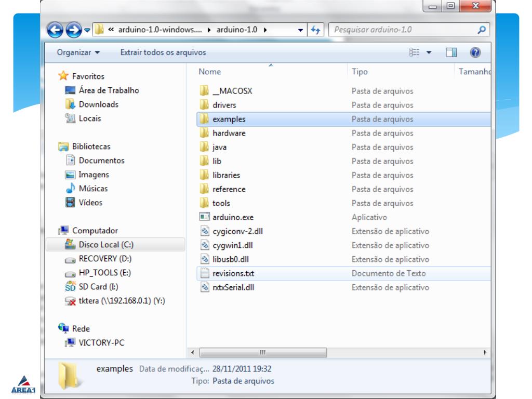Viewport: 532px width, 399px height.
Task: Open the Imagens library
Action: pos(94,175)
